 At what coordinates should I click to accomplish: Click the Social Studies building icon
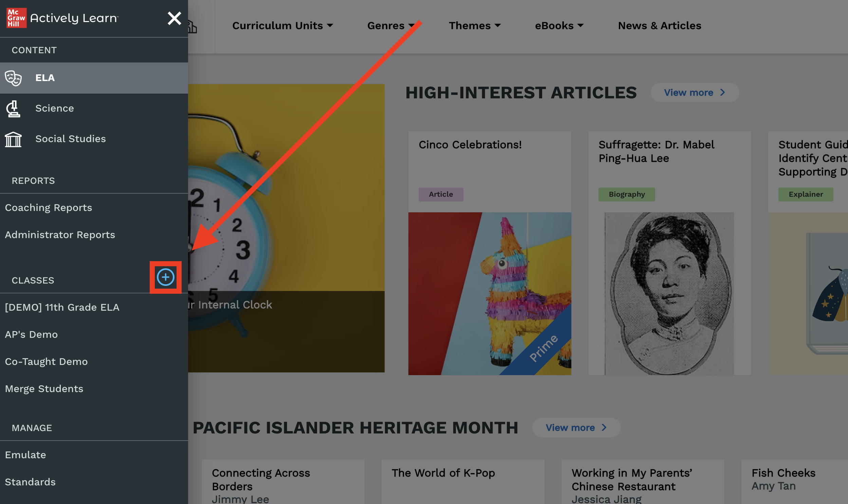[13, 139]
